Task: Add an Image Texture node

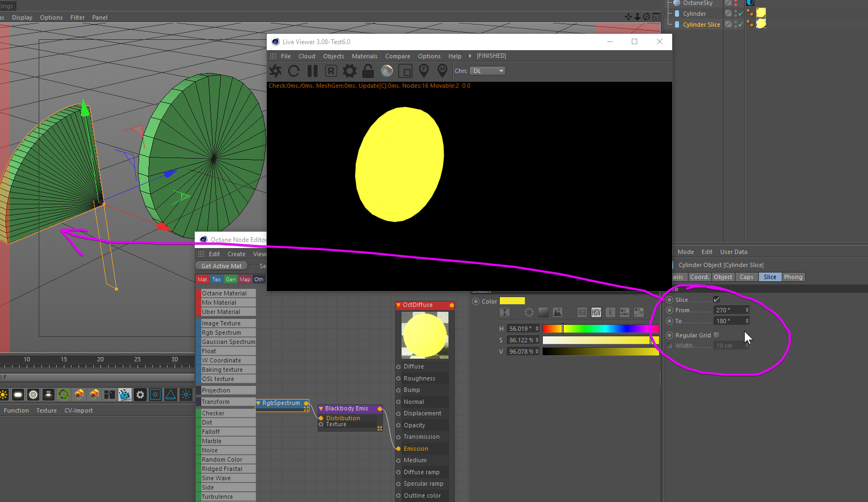Action: [x=226, y=323]
